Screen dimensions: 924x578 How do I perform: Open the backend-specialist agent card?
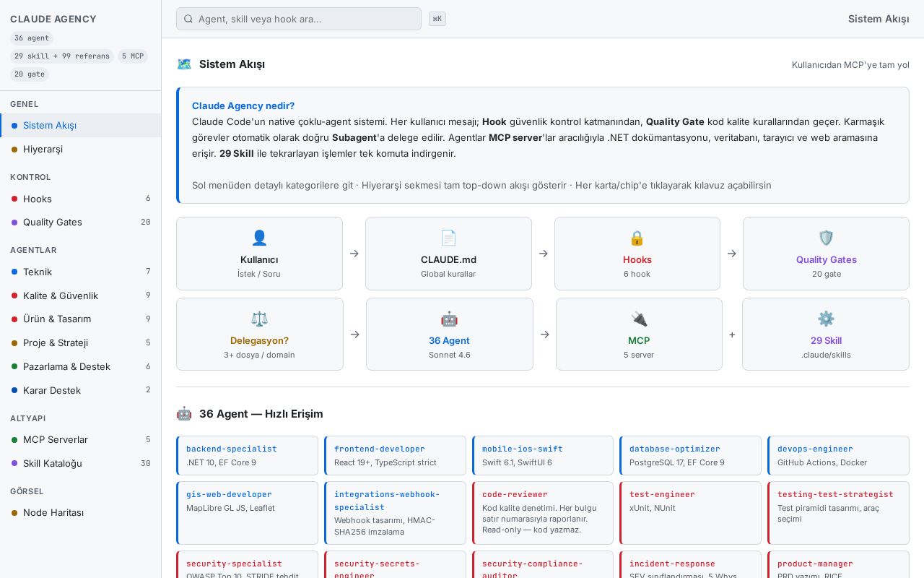tap(247, 455)
